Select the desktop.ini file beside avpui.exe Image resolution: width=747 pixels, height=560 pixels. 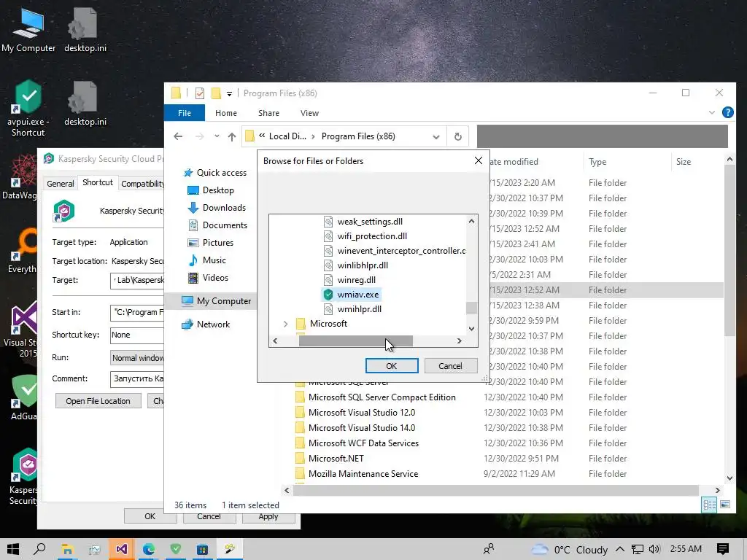click(x=85, y=104)
